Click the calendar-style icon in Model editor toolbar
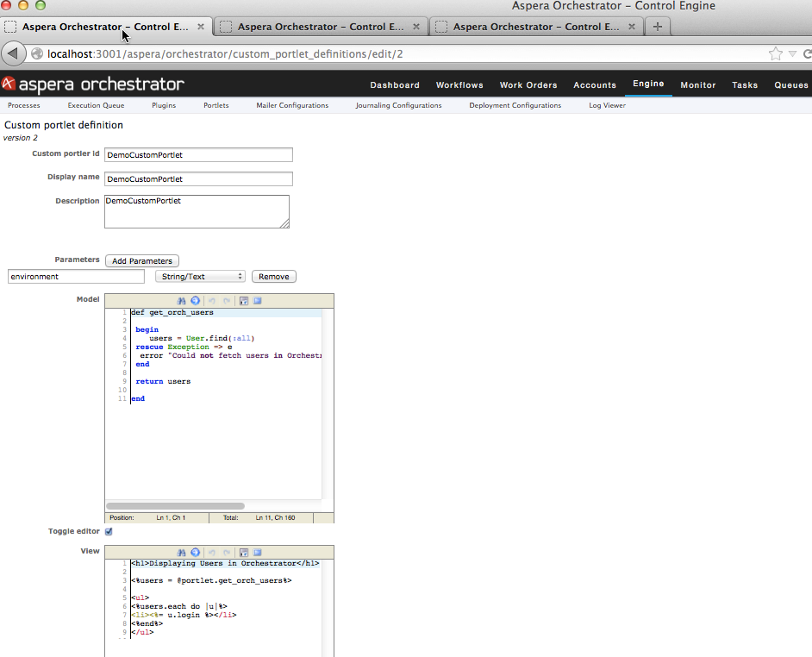Image resolution: width=812 pixels, height=657 pixels. (244, 301)
